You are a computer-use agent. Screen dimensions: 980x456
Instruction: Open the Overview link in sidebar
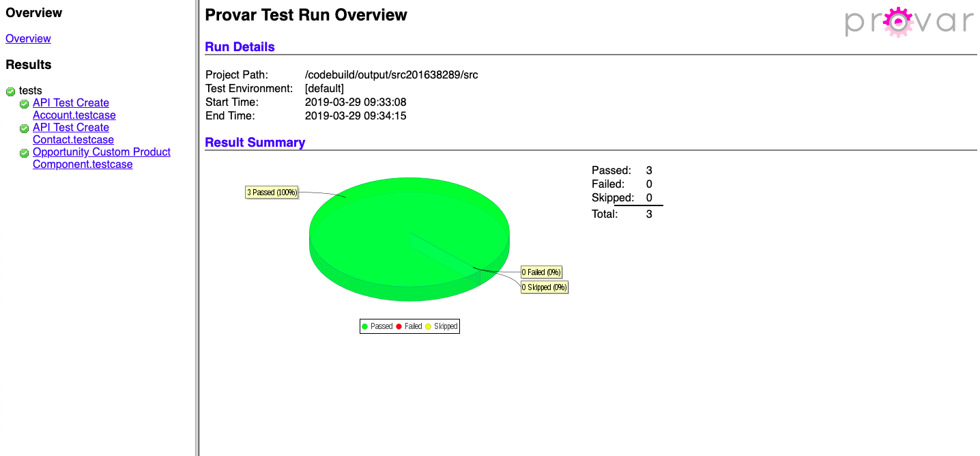point(28,39)
